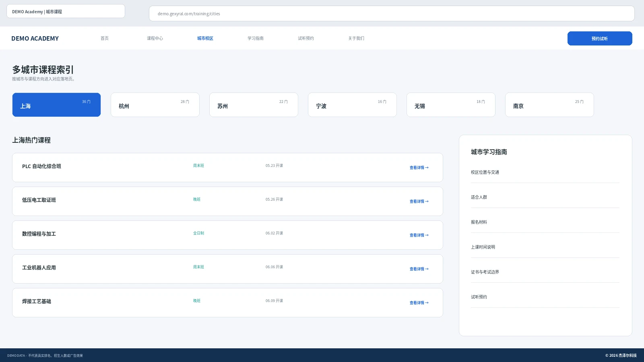Click the 05.23 开课 start date
This screenshot has width=644, height=362.
point(274,166)
